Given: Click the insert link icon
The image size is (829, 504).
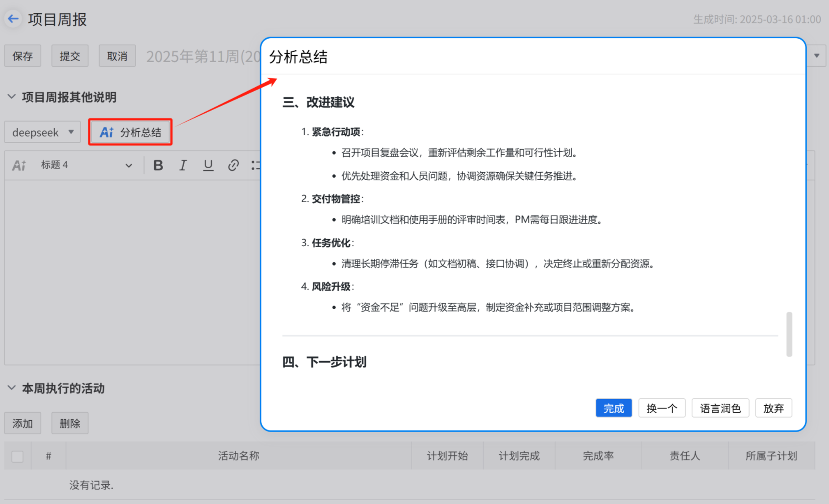Looking at the screenshot, I should 233,165.
